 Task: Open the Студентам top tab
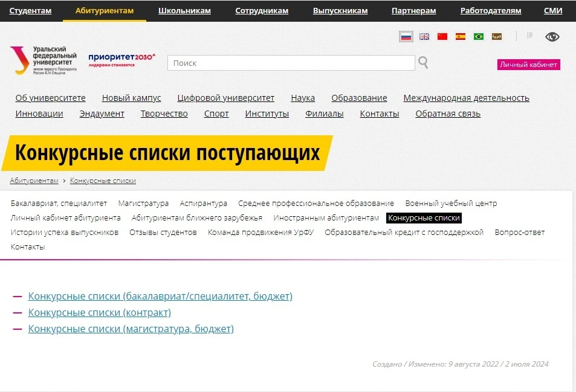click(x=30, y=11)
